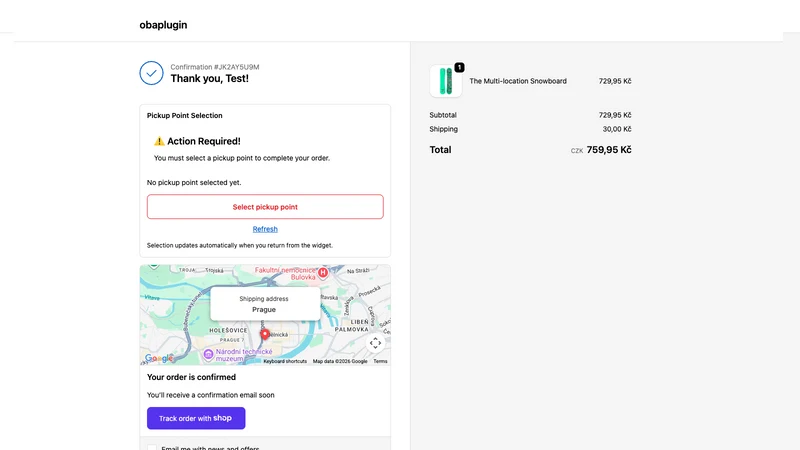Click the warning triangle icon
Screen dimensions: 800x450
[x=159, y=141]
